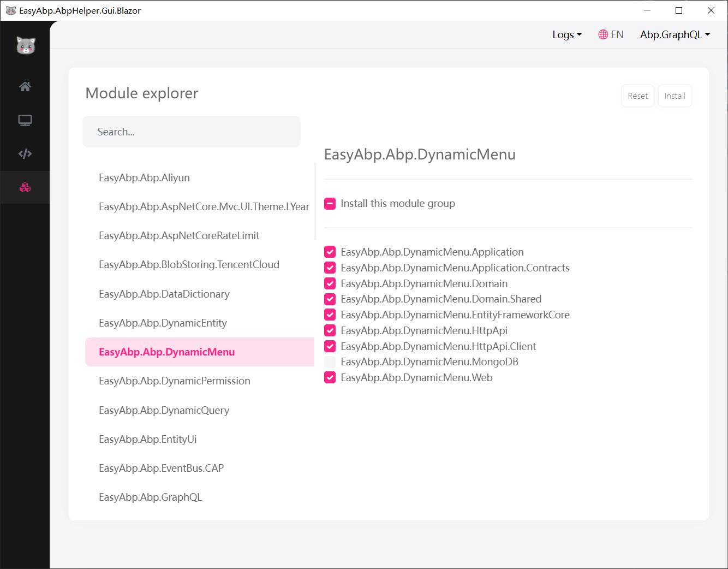Uncheck EasyAbp.Abp.DynamicMenu.Application
This screenshot has width=728, height=569.
pyautogui.click(x=330, y=252)
